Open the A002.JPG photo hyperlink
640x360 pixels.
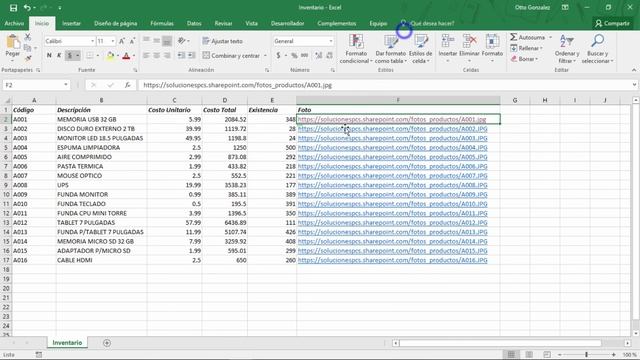click(392, 129)
